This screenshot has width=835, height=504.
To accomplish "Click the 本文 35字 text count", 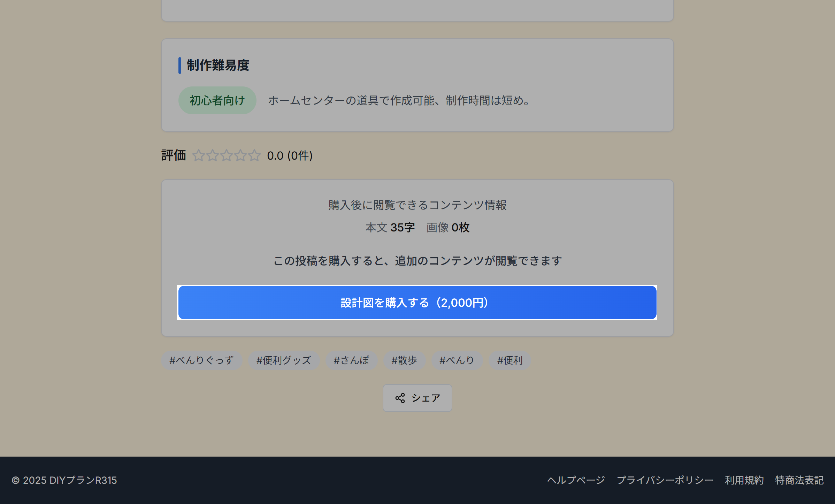I will (x=390, y=228).
